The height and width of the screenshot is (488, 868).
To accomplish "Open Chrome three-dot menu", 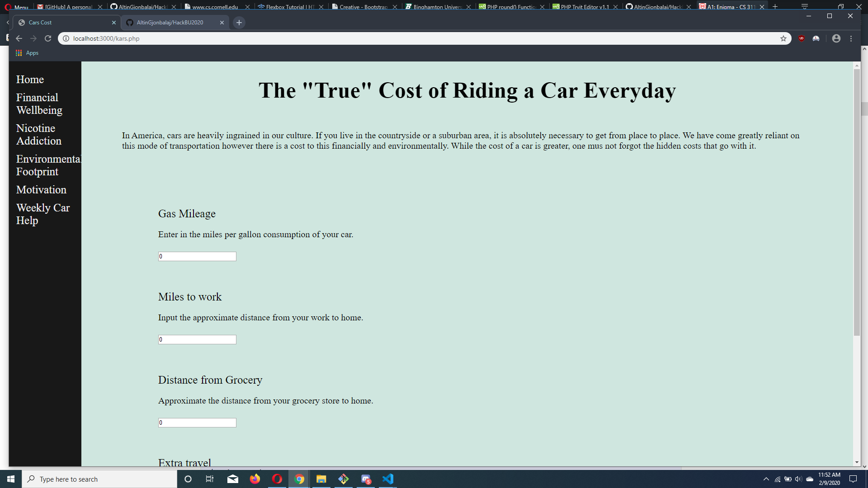I will click(851, 38).
